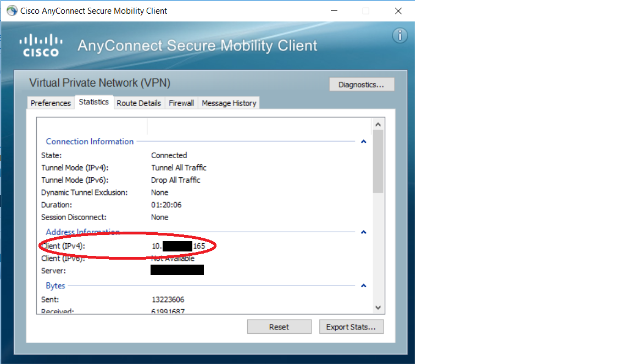Close the AnyConnect client window
This screenshot has width=633, height=364.
click(398, 11)
